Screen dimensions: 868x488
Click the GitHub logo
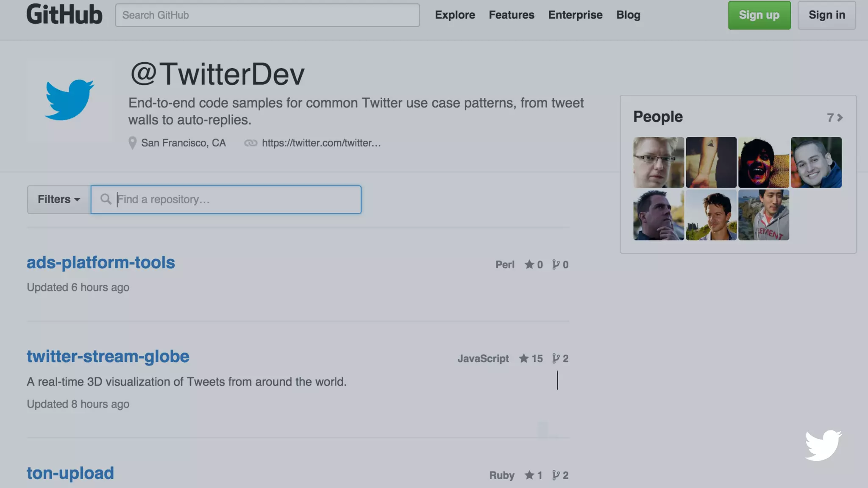pyautogui.click(x=64, y=14)
